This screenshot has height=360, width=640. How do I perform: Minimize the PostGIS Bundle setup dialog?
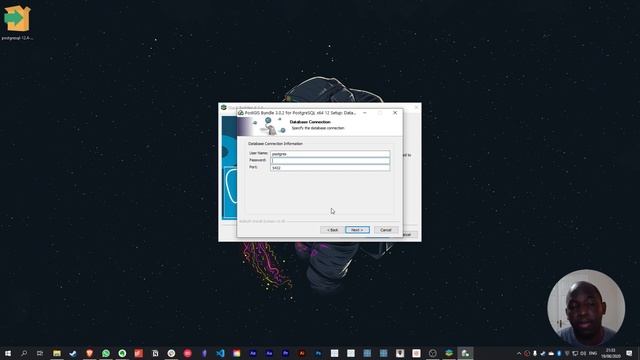pos(364,113)
